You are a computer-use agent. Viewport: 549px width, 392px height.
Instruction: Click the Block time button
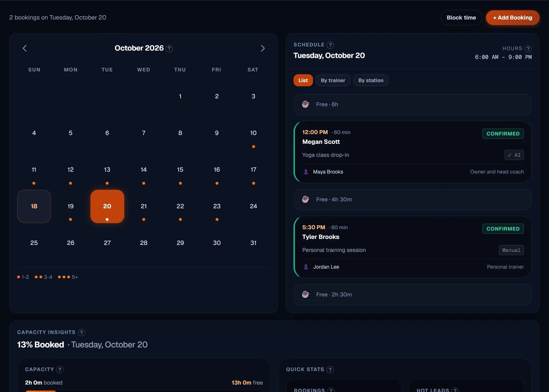coord(461,18)
